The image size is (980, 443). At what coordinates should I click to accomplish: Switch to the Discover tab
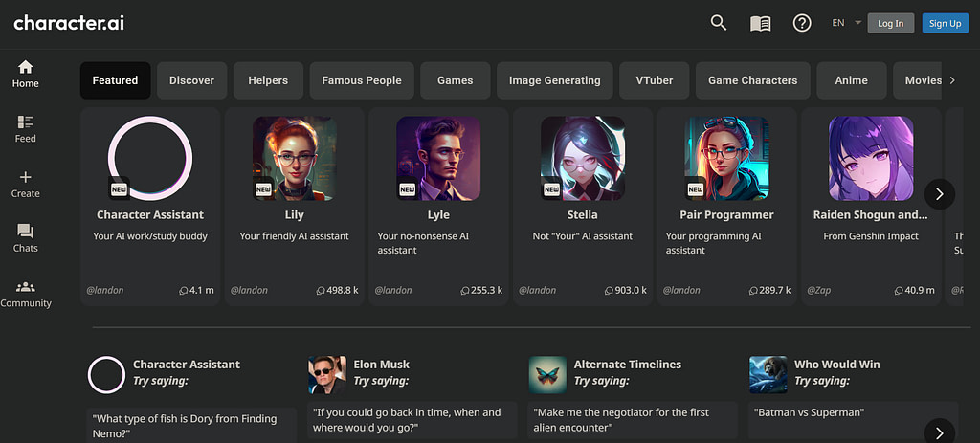click(x=191, y=80)
